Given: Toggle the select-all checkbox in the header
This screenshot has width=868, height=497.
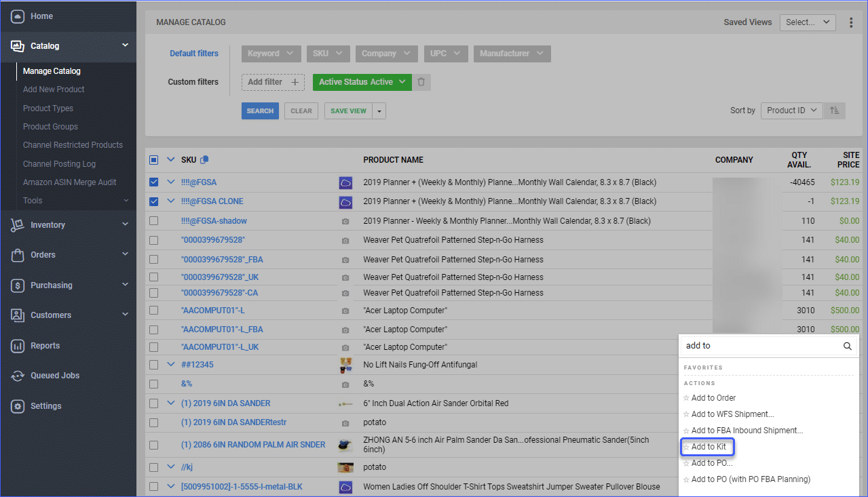Looking at the screenshot, I should pos(153,159).
